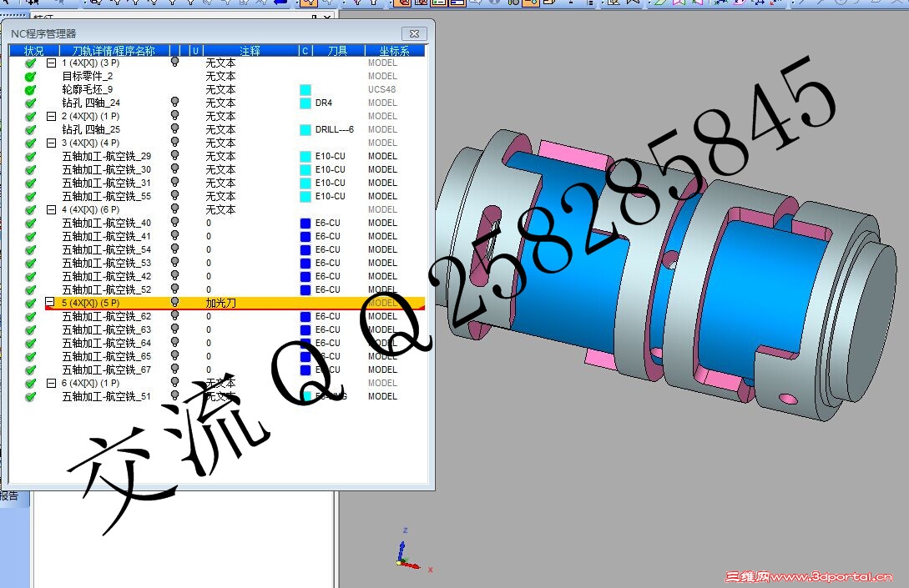Click status checkmark of program 1 (4X[X]) (3 P)

click(30, 63)
